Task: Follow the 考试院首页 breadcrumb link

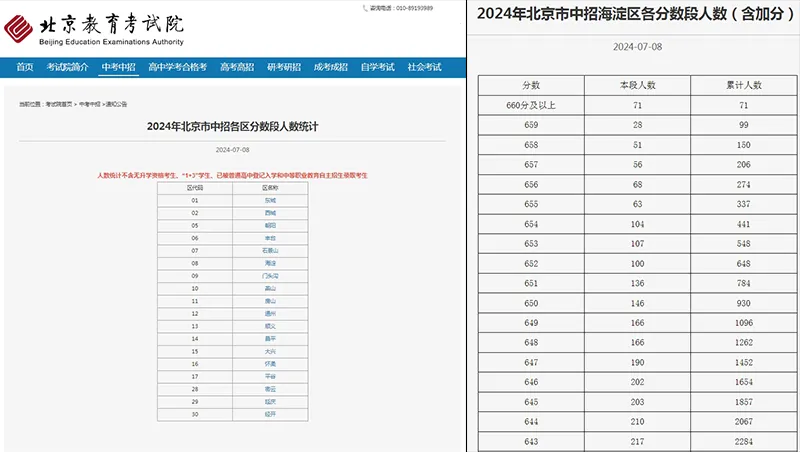Action: pyautogui.click(x=59, y=104)
